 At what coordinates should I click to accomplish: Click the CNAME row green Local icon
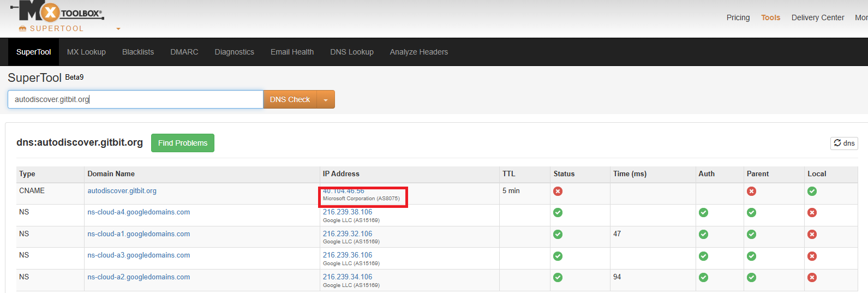812,191
